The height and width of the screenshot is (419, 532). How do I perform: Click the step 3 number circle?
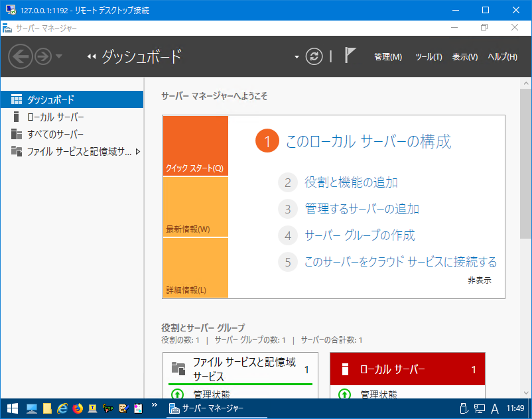[x=288, y=209]
